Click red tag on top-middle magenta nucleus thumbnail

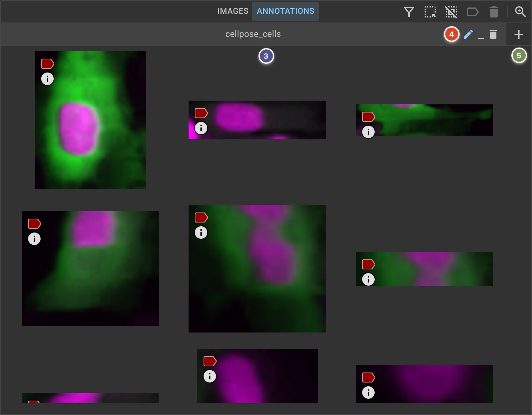pos(201,113)
